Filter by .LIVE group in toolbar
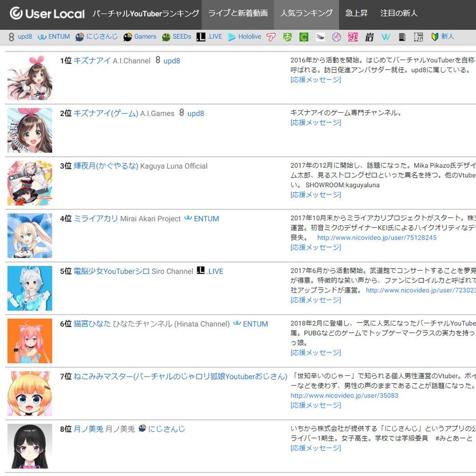Screen dimensions: 476x476 [209, 37]
